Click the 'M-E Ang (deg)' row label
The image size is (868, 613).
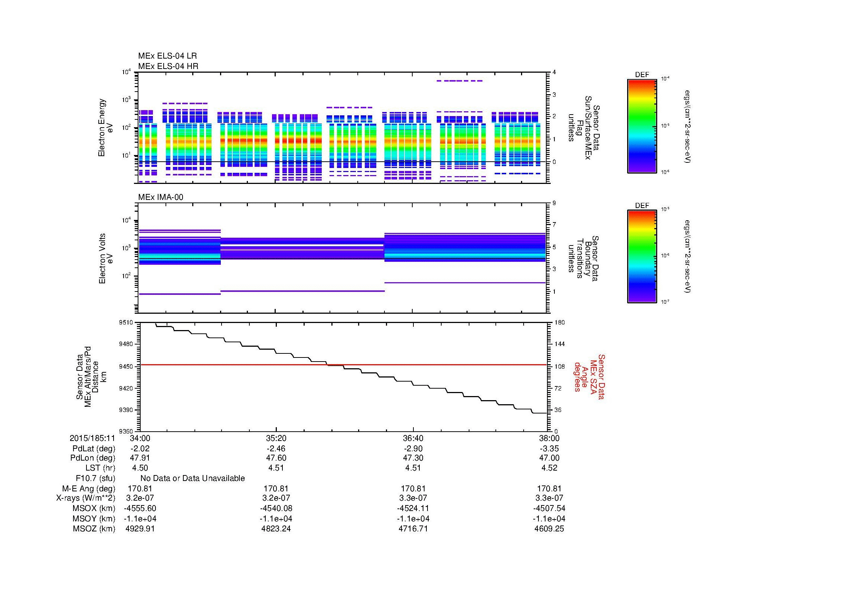tap(89, 489)
